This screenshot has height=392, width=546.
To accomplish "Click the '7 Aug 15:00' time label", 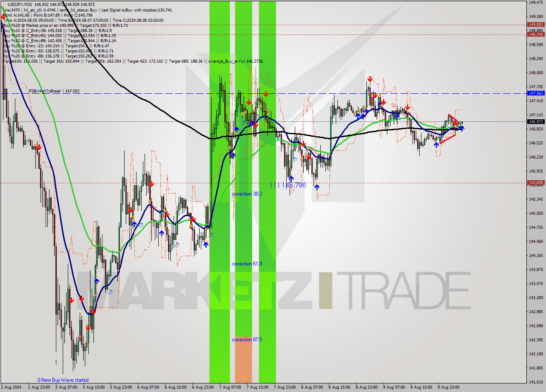I will [x=258, y=387].
